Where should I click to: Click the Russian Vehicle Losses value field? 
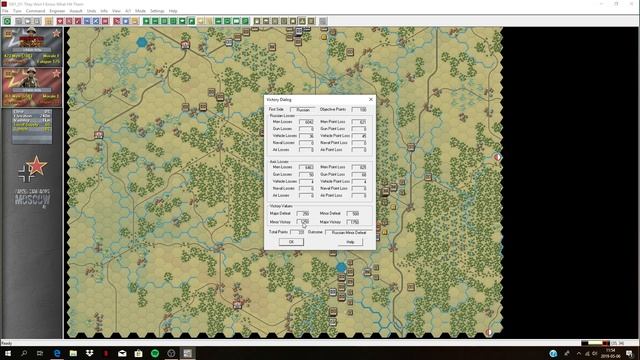point(306,136)
